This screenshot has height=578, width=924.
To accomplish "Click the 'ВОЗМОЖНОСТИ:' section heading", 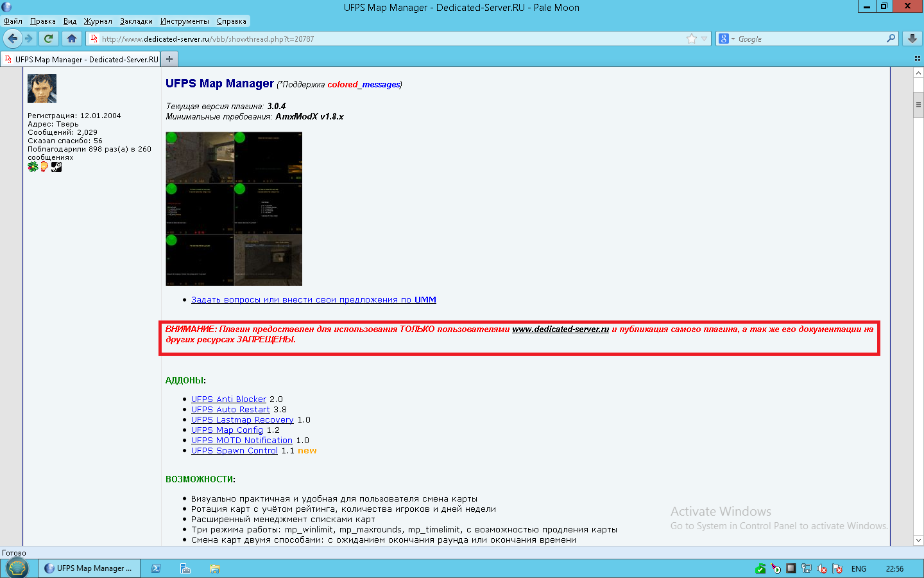I will (200, 479).
